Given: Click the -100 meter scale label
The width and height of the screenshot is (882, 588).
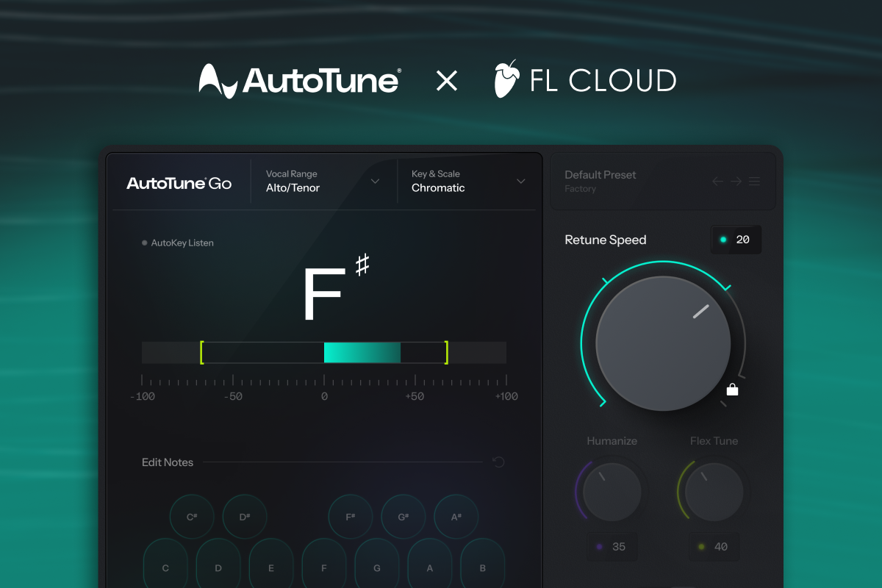Looking at the screenshot, I should tap(143, 396).
